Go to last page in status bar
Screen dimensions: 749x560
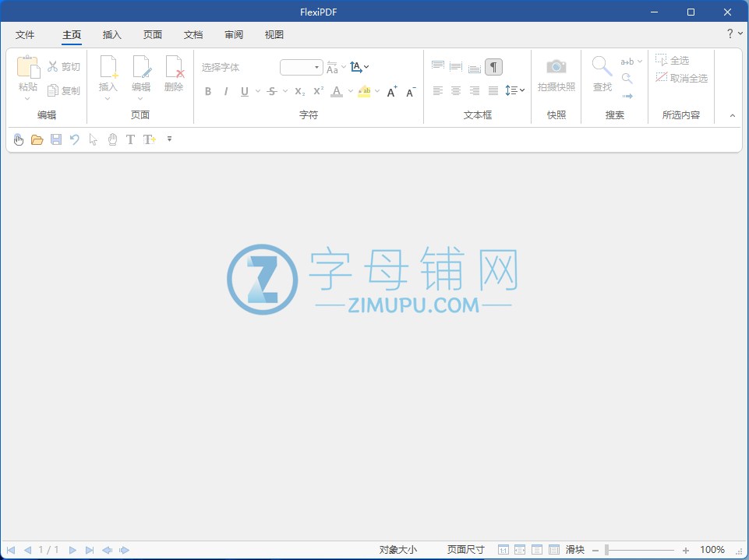tap(90, 550)
